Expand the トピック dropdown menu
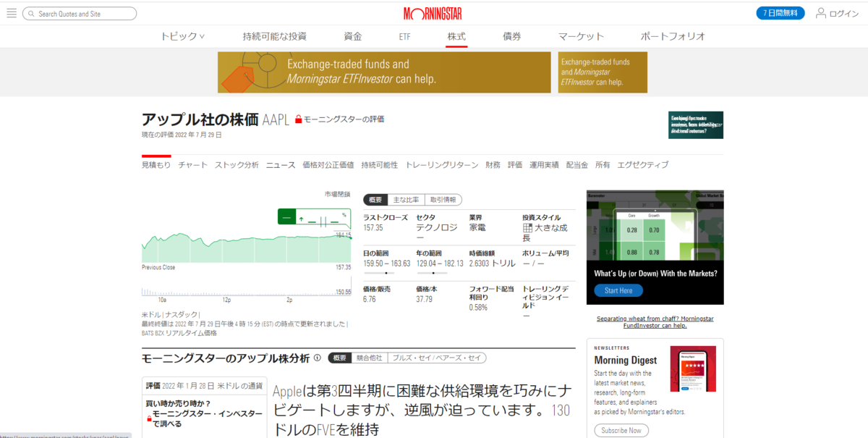The width and height of the screenshot is (868, 438). click(183, 36)
